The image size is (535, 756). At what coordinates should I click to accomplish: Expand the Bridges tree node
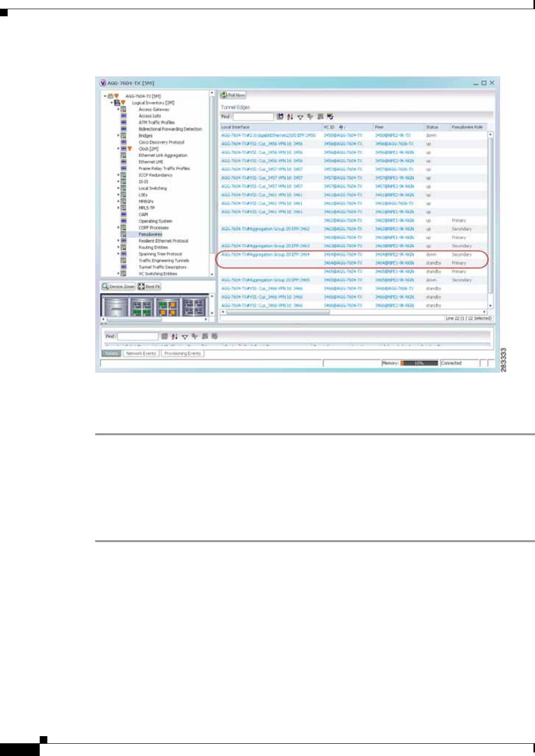(119, 136)
